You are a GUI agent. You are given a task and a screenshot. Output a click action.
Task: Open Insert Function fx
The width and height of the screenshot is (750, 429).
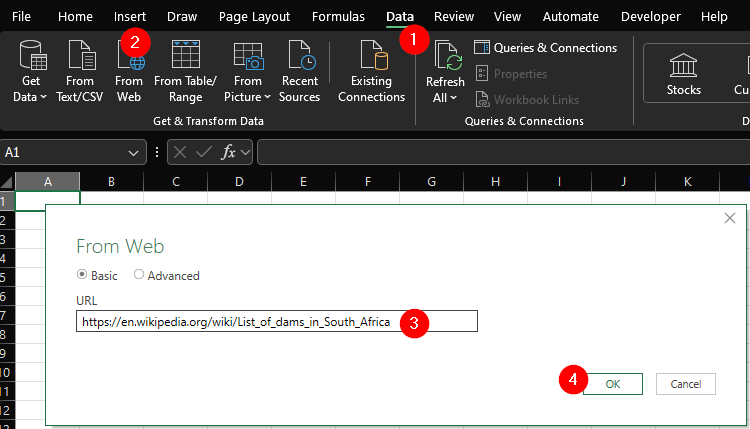click(228, 153)
